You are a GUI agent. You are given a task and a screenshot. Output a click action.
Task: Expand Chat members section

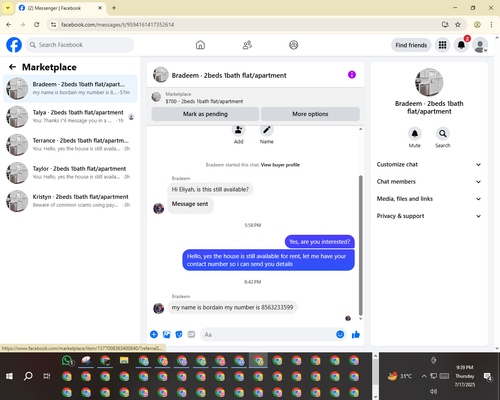click(429, 182)
